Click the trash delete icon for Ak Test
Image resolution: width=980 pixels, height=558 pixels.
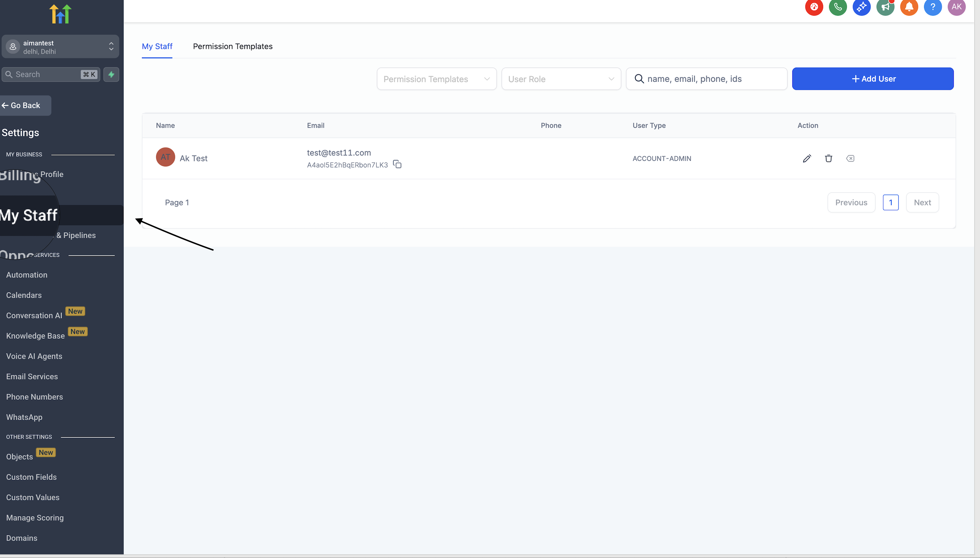[828, 158]
